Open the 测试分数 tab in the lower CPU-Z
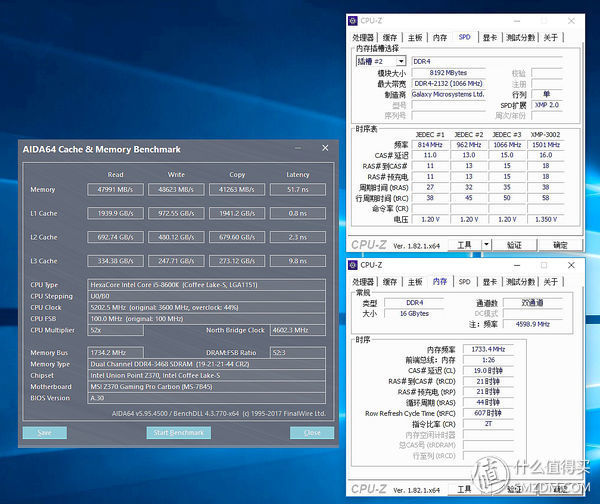Viewport: 600px width, 504px height. pos(520,282)
